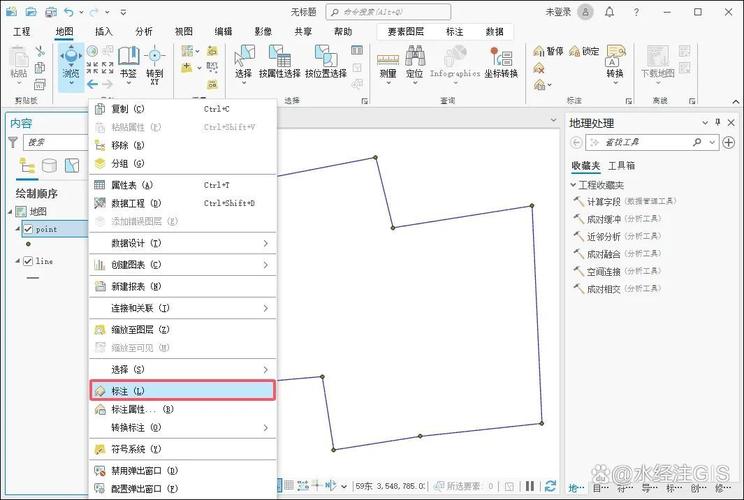Viewport: 744px width, 500px height.
Task: Open the 成对相交 tool link
Action: click(604, 288)
